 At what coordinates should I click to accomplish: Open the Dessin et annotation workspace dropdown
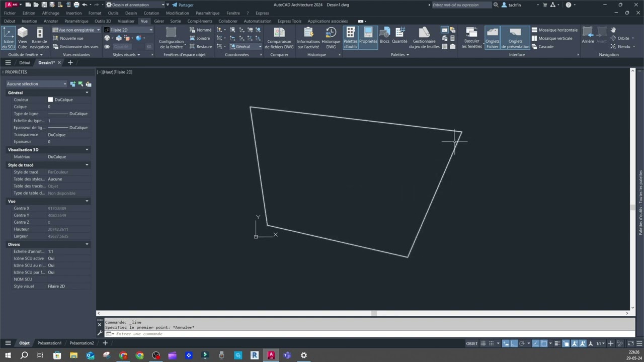tap(135, 5)
